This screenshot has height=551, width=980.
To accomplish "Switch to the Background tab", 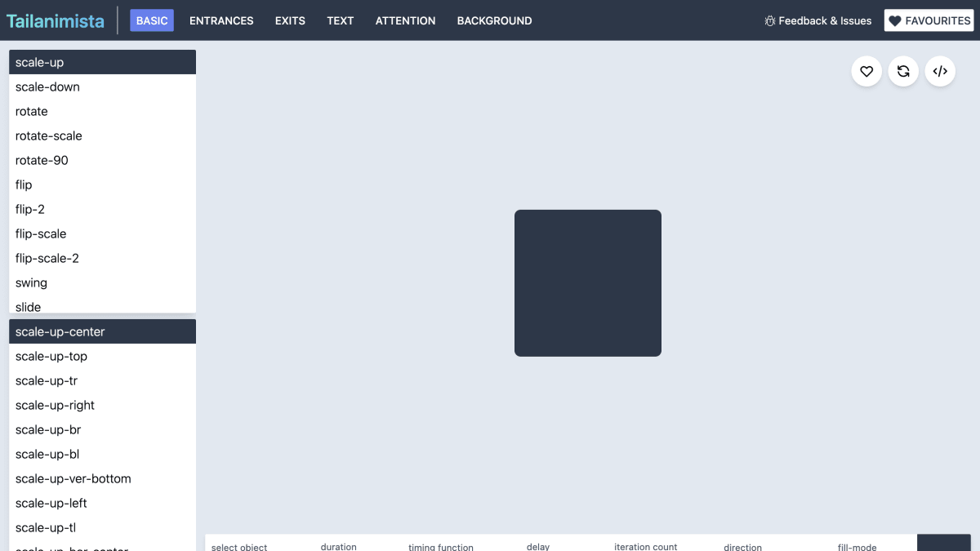I will tap(494, 20).
